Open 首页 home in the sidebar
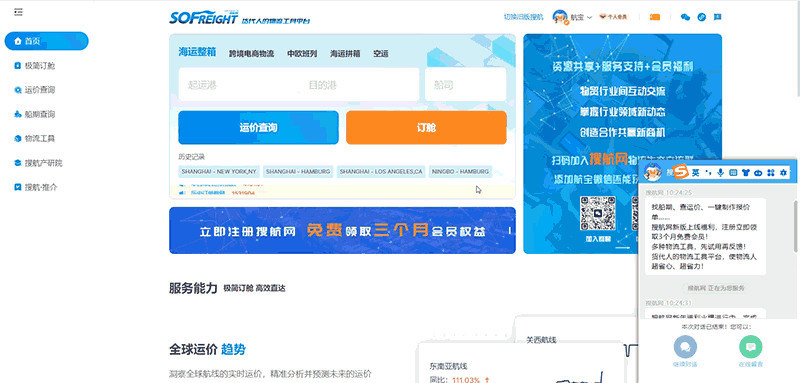The width and height of the screenshot is (800, 383). pyautogui.click(x=46, y=41)
